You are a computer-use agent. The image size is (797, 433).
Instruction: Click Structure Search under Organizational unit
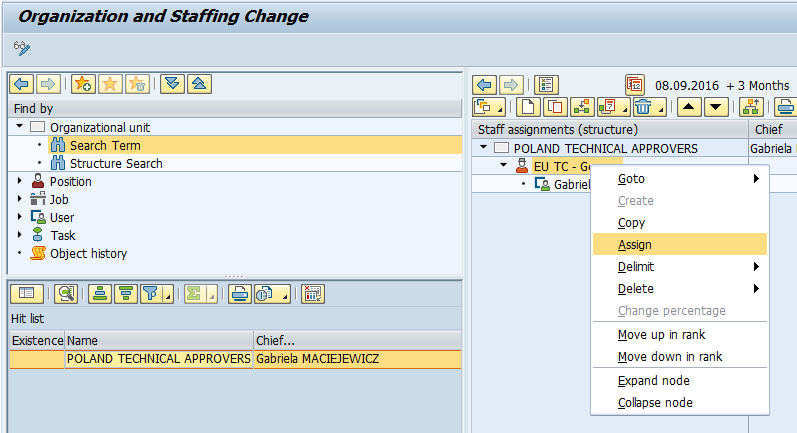point(115,164)
